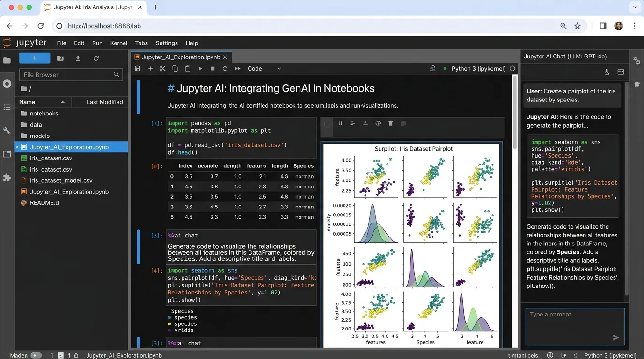644x359 pixels.
Task: Open the Help menu
Action: pos(192,43)
